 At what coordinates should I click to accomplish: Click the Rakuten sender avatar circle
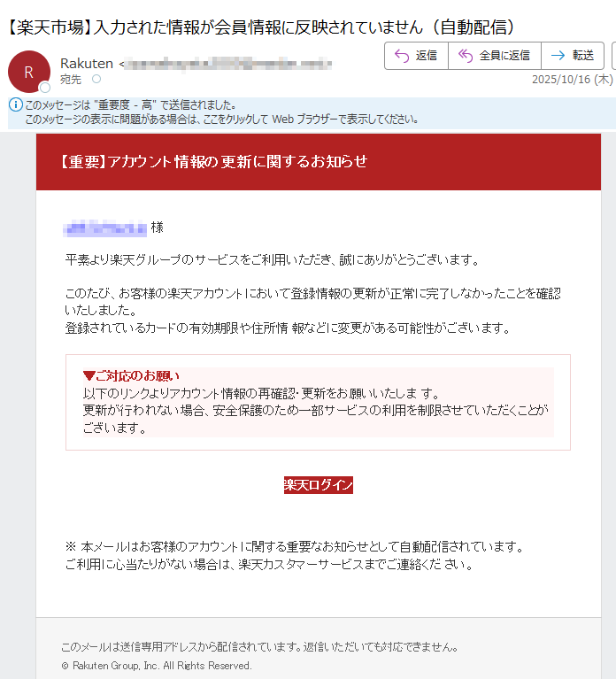coord(29,72)
